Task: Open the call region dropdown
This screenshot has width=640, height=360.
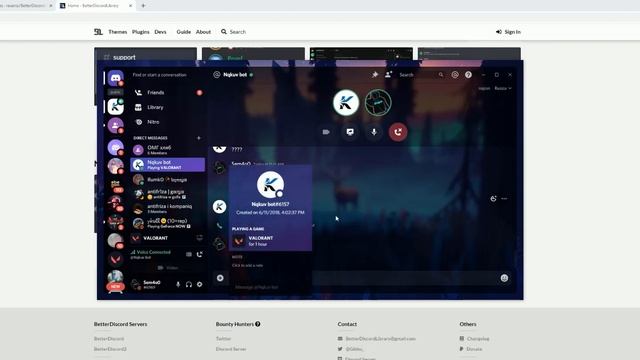Action: (503, 88)
